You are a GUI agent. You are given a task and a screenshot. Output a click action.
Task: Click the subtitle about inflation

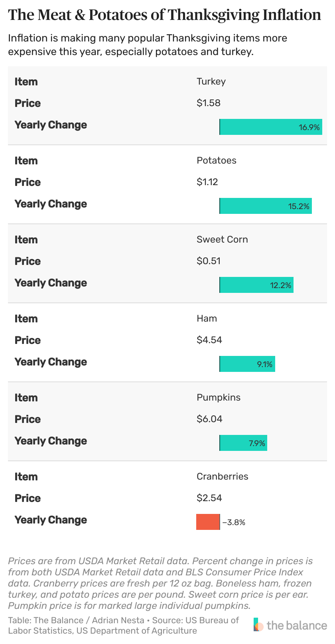148,45
